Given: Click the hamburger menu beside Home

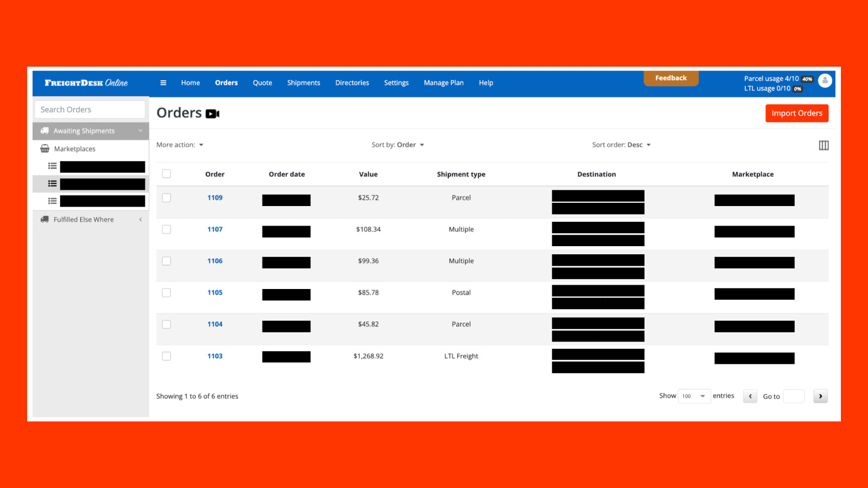Looking at the screenshot, I should coord(163,82).
